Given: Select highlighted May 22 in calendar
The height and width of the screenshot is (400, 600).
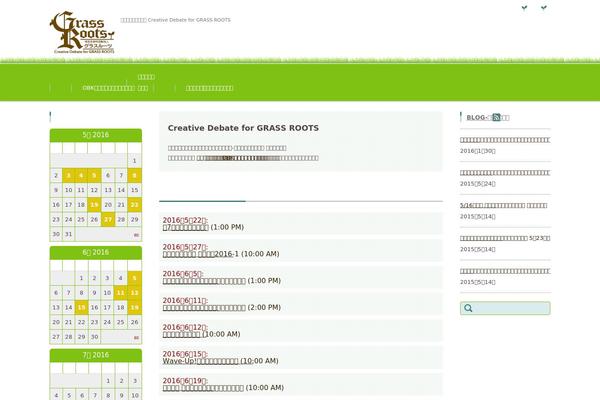Looking at the screenshot, I should [134, 205].
